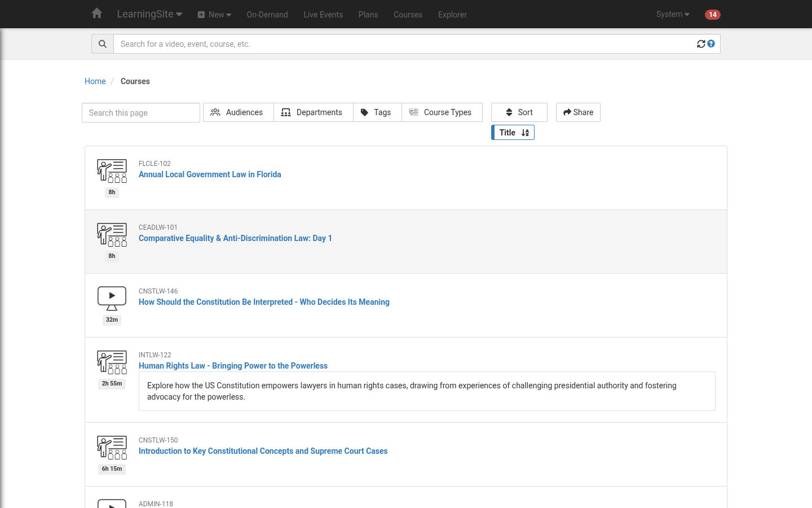Click the Sort button
This screenshot has height=508, width=812.
click(x=519, y=112)
